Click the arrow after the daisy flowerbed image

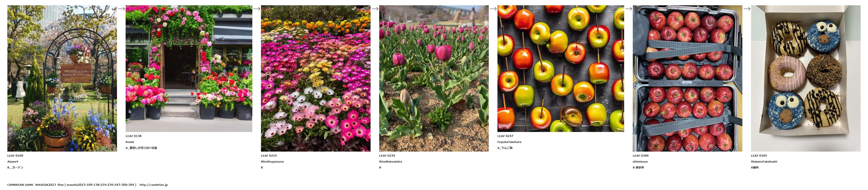click(375, 9)
